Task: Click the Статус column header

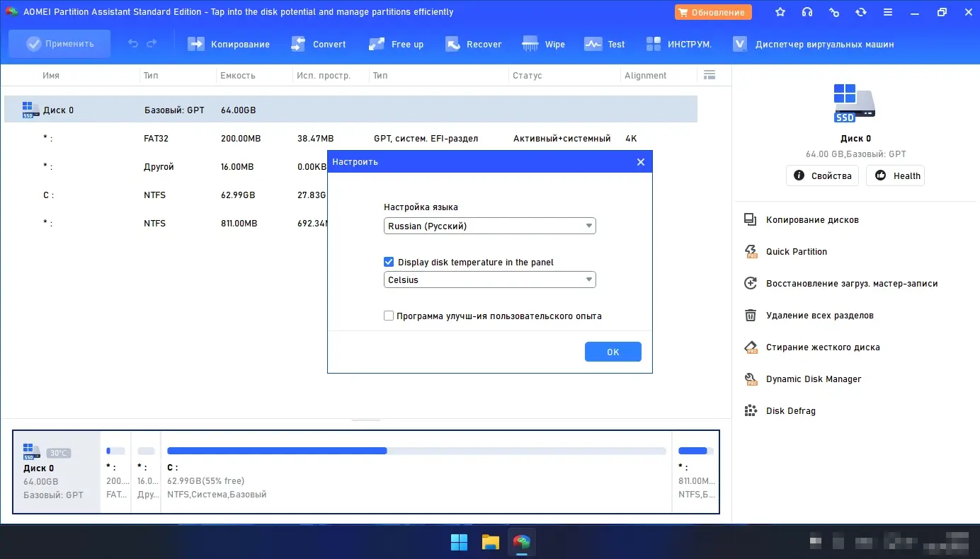Action: click(528, 76)
